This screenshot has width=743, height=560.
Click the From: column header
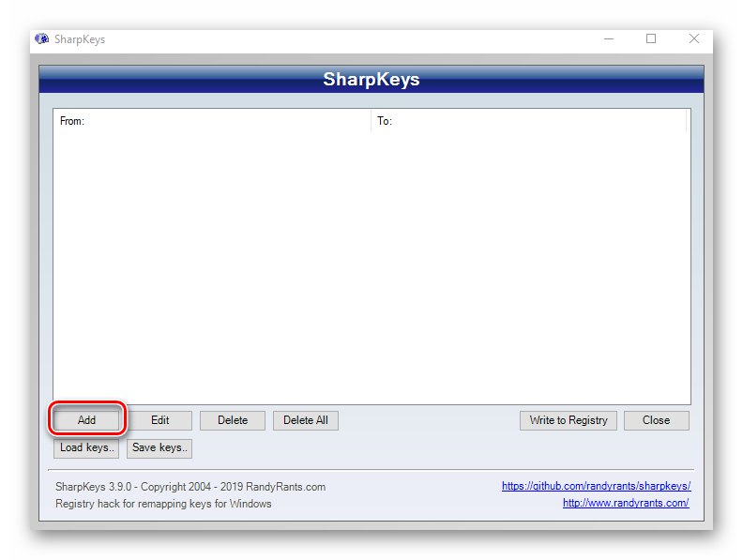point(212,121)
